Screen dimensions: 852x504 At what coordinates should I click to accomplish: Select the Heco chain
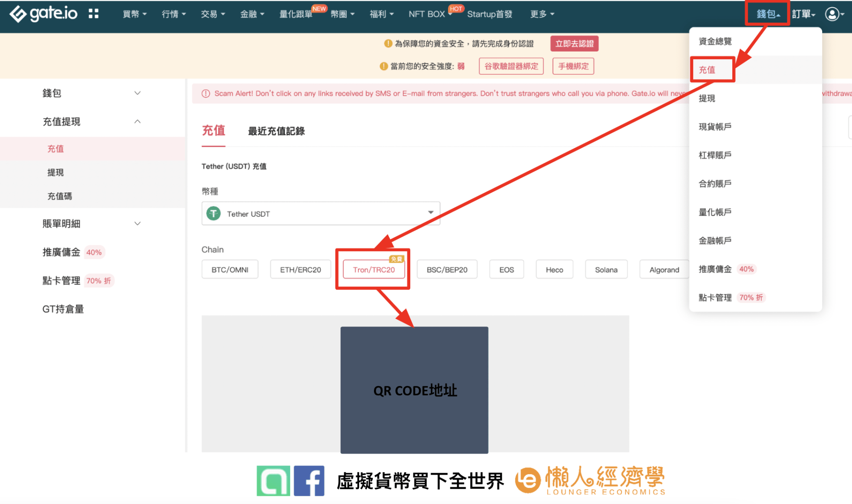click(554, 269)
